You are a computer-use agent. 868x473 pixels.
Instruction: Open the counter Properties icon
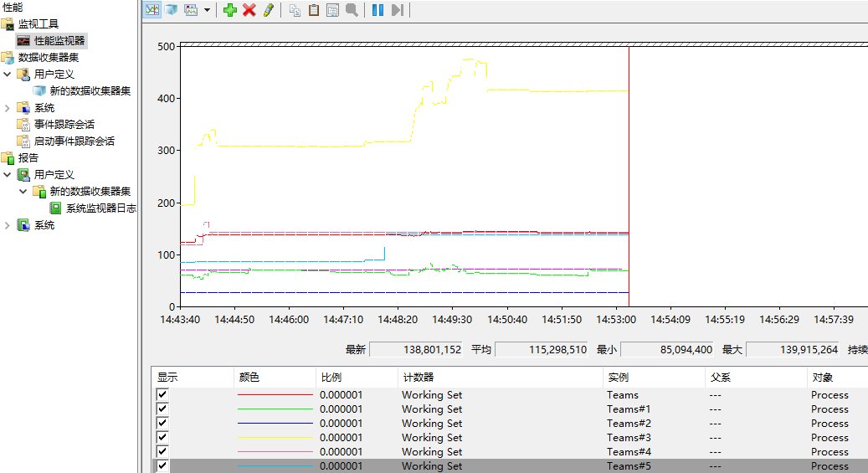point(332,10)
